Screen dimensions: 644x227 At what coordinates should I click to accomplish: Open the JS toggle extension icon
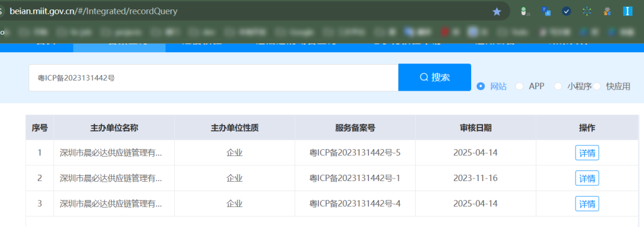[525, 11]
